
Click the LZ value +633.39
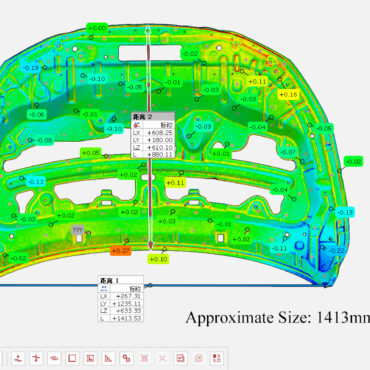pos(128,311)
